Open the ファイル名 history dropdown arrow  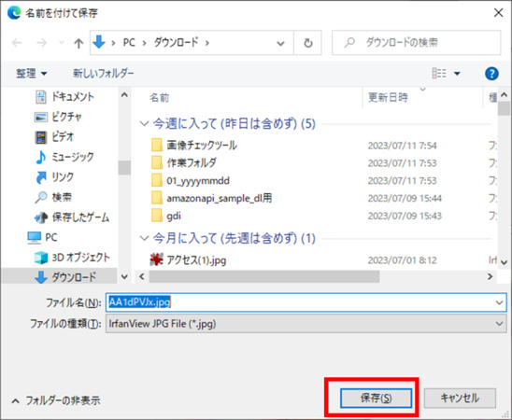pyautogui.click(x=499, y=302)
